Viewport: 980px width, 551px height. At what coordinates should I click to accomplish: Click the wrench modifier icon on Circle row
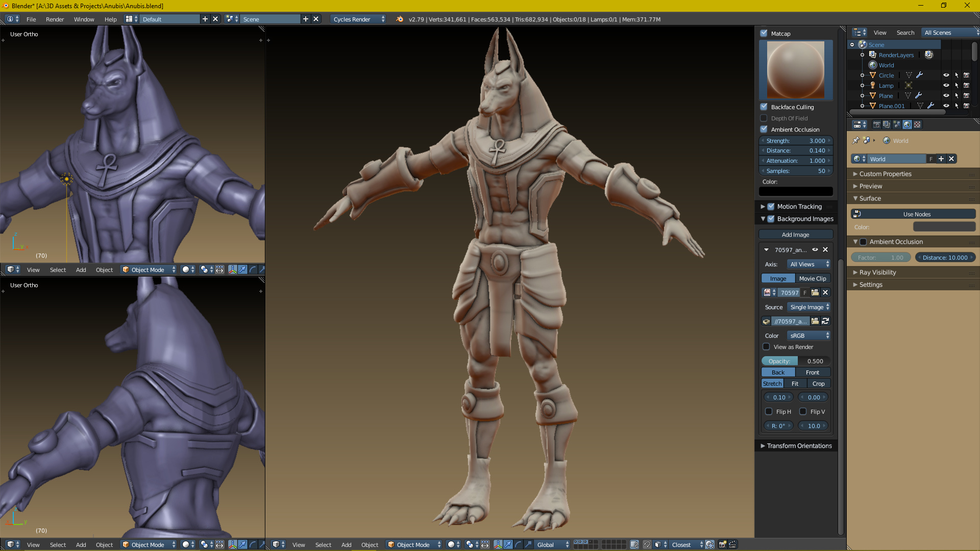919,75
